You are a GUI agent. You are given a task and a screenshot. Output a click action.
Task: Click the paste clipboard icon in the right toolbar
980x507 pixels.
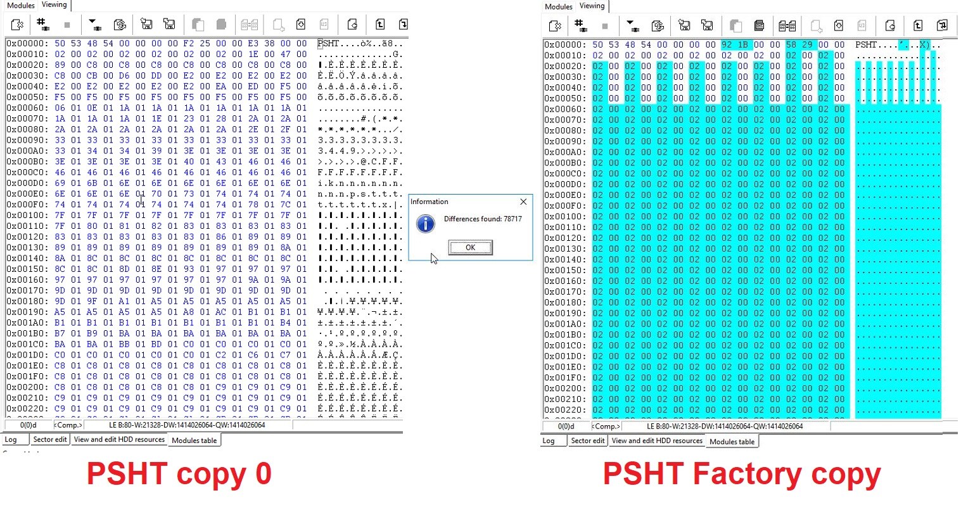tap(759, 25)
